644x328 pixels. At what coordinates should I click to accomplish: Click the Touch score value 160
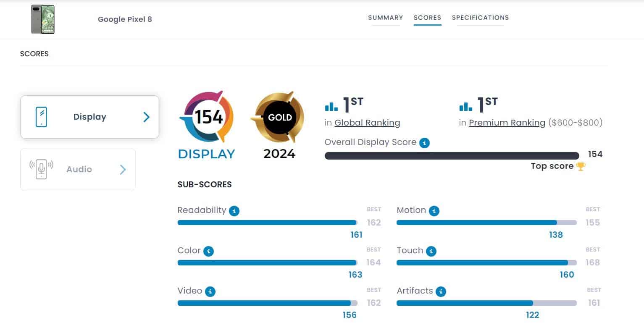[567, 275]
